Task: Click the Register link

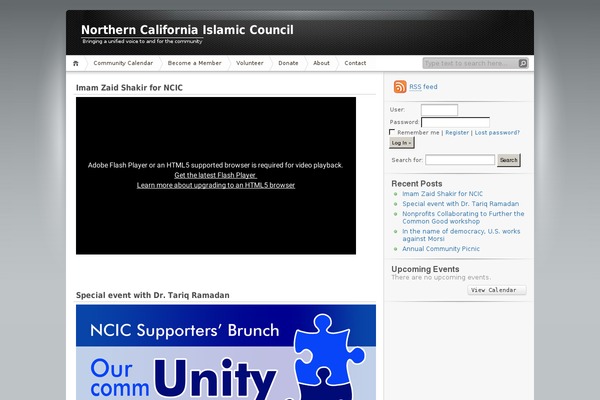Action: point(457,132)
